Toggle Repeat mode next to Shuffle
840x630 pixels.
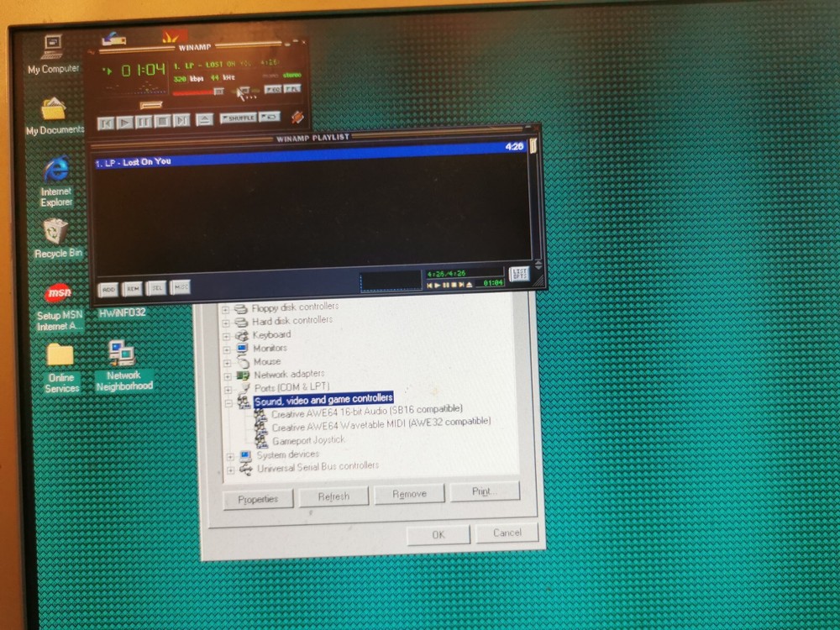(270, 117)
